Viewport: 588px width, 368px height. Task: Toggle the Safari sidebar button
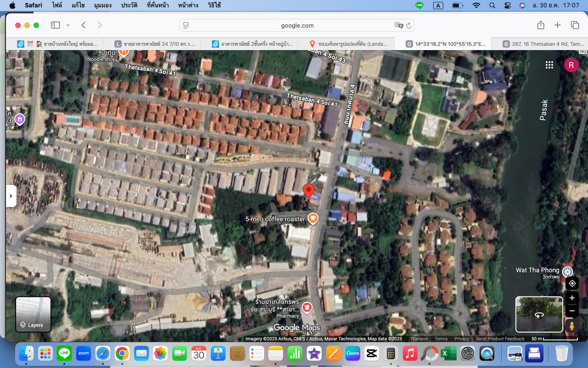55,25
